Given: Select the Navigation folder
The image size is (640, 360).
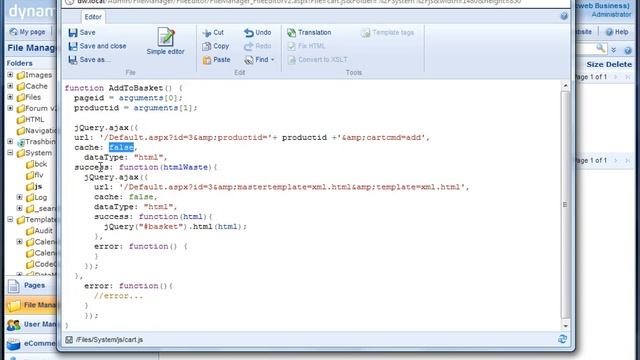Looking at the screenshot, I should [x=37, y=131].
